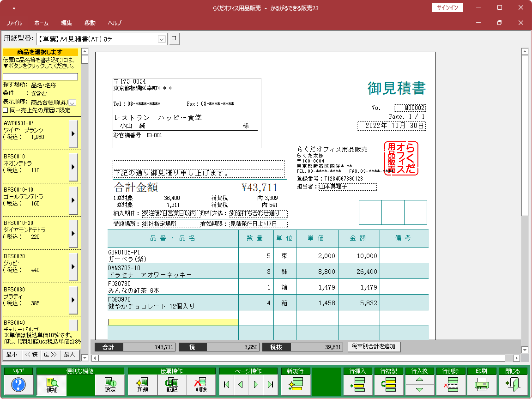Insert ネオンテトラ with its arrow button
532x399 pixels.
(73, 167)
